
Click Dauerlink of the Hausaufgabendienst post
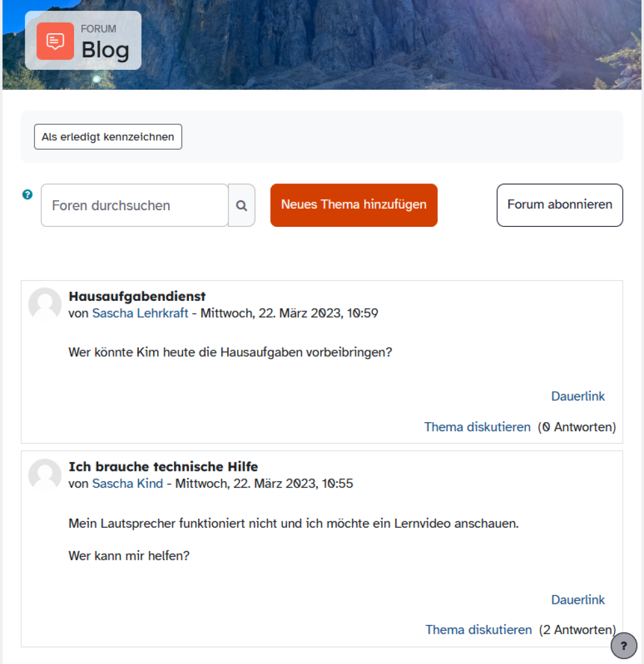[577, 396]
